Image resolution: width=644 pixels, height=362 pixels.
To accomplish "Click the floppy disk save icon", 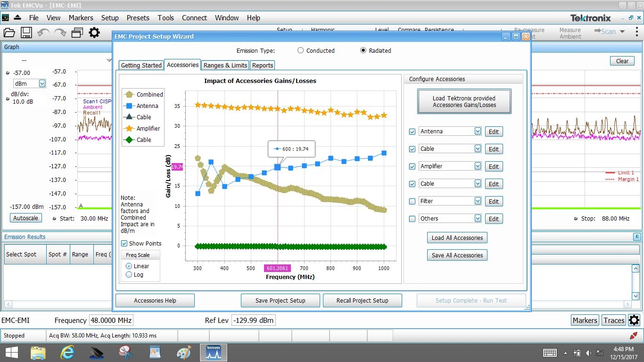I will [26, 33].
